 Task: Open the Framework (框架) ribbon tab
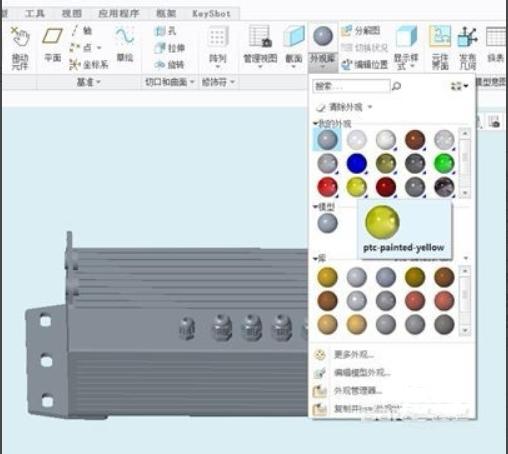[x=166, y=14]
